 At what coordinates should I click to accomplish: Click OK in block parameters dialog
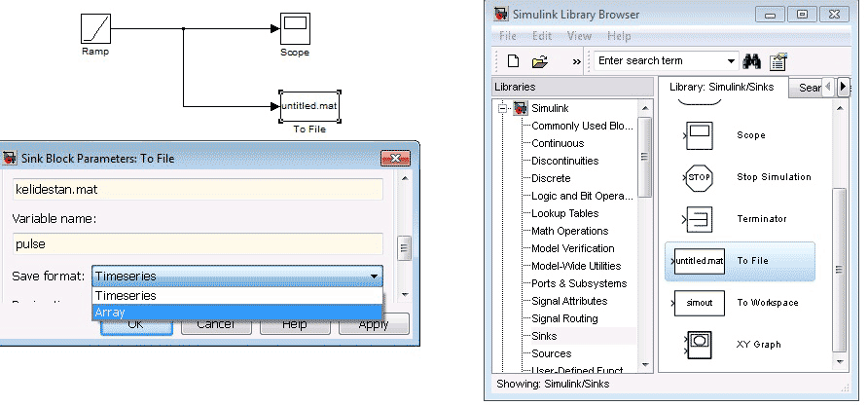[x=136, y=324]
